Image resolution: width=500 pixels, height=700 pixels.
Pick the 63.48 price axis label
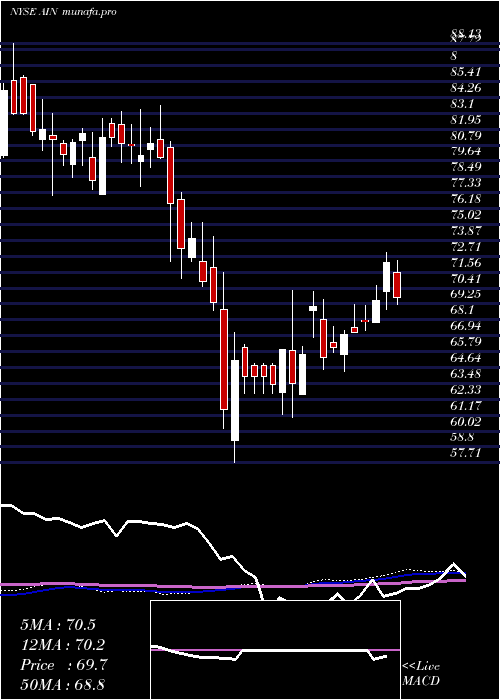click(x=467, y=374)
